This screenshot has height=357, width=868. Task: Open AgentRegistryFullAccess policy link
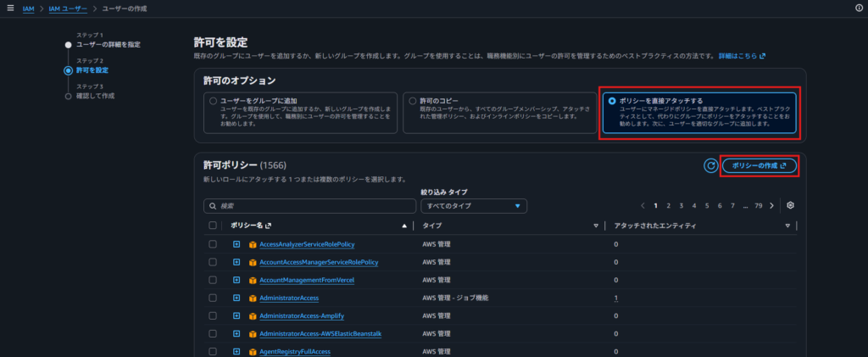pyautogui.click(x=295, y=352)
